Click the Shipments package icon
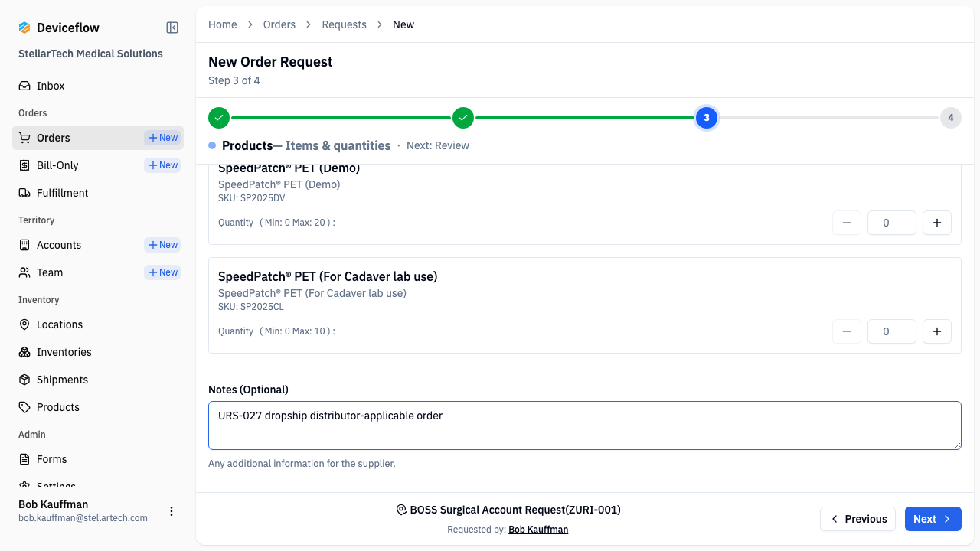The width and height of the screenshot is (980, 551). click(x=24, y=380)
